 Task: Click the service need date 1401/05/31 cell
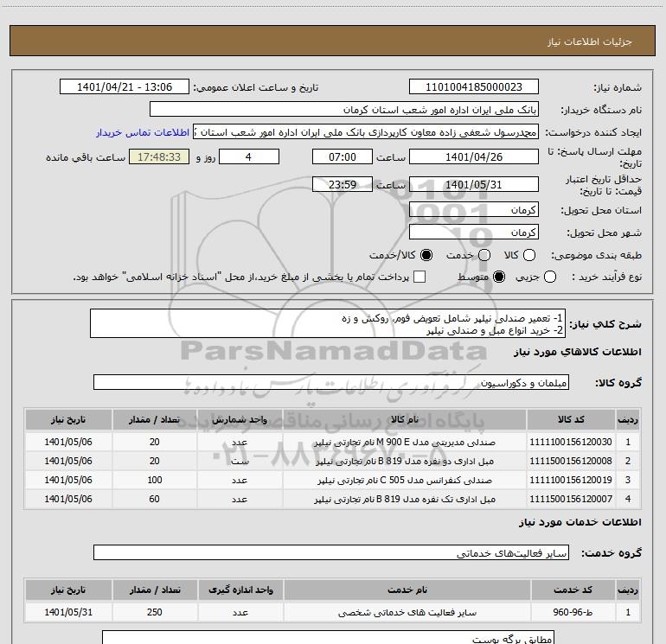coord(68,612)
